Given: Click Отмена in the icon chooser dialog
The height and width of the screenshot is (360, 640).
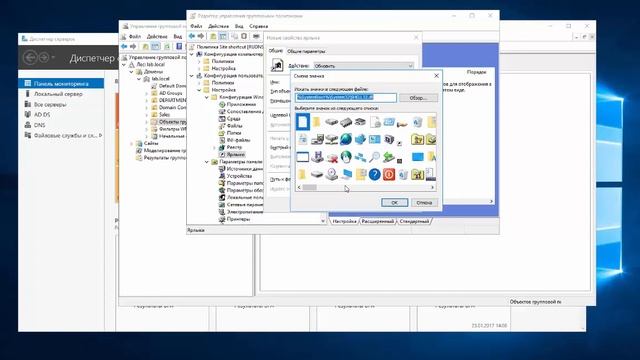Looking at the screenshot, I should (424, 202).
